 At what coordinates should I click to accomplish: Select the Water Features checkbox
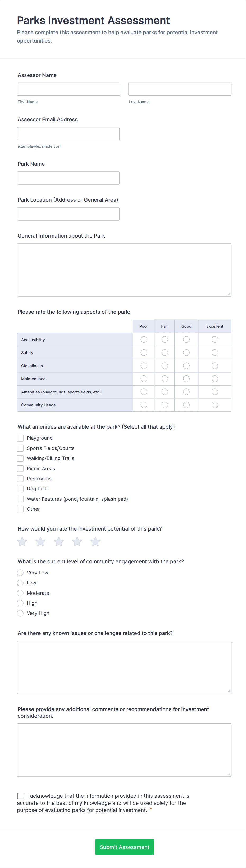click(x=20, y=499)
